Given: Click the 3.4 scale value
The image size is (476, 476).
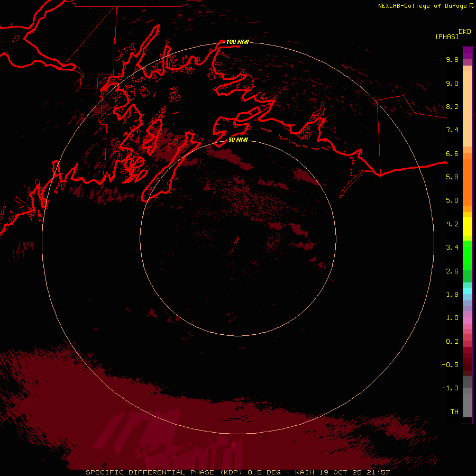Looking at the screenshot, I should pyautogui.click(x=452, y=248).
